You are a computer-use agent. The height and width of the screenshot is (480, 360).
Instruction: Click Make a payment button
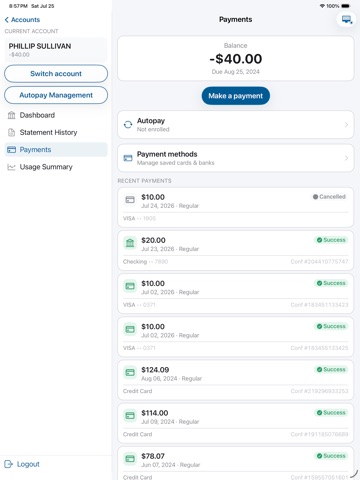236,96
